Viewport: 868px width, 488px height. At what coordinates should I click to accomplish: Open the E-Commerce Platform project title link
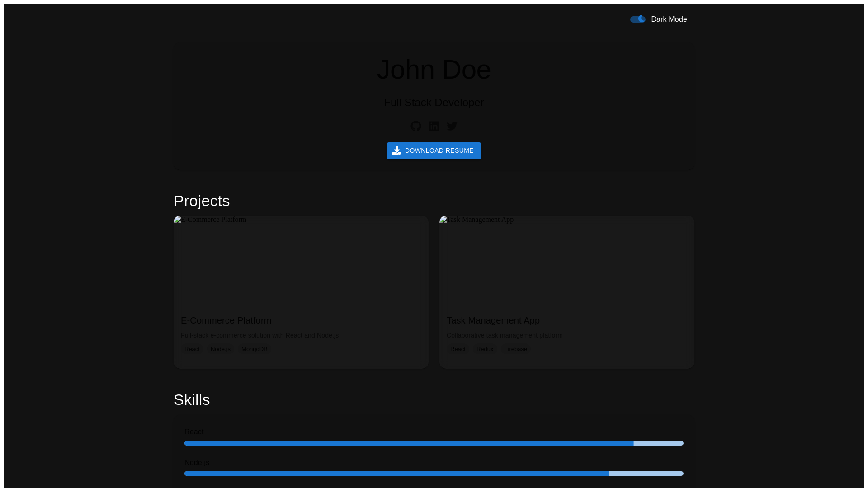(226, 320)
